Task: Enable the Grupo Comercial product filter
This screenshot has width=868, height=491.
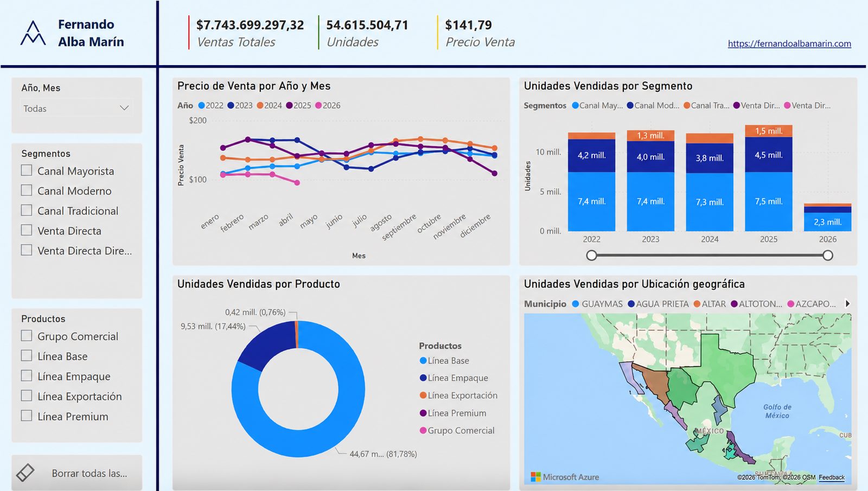Action: pyautogui.click(x=27, y=336)
